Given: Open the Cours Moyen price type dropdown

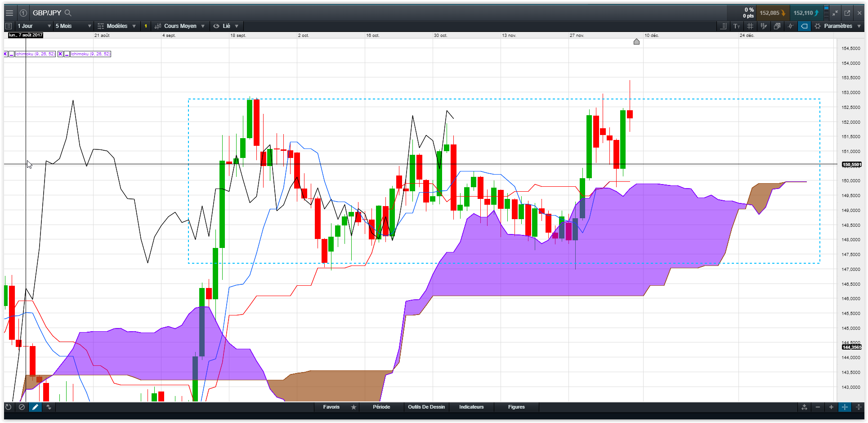Looking at the screenshot, I should [x=179, y=26].
